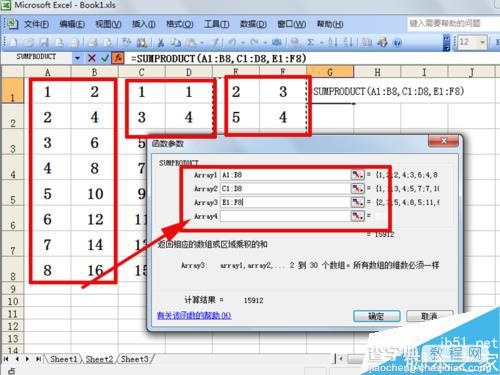
Task: Click the blue Help question-mark icon
Action: (397, 43)
